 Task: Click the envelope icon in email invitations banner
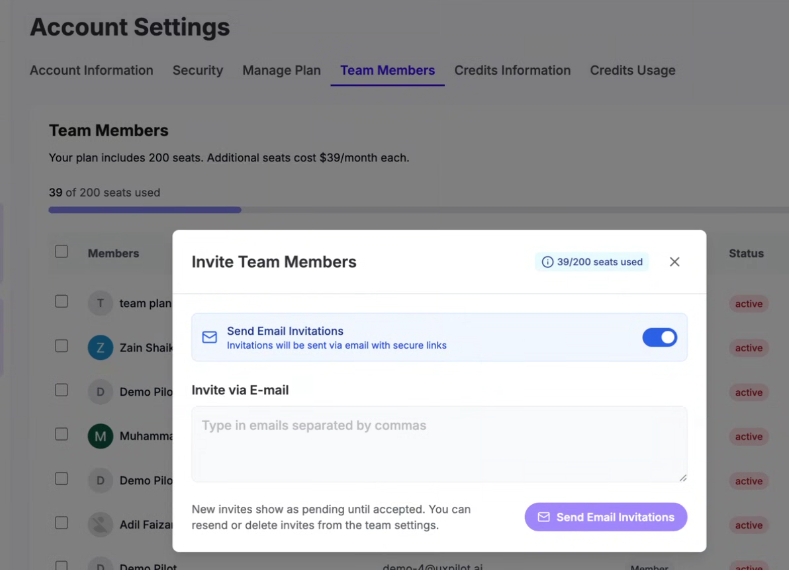[209, 338]
